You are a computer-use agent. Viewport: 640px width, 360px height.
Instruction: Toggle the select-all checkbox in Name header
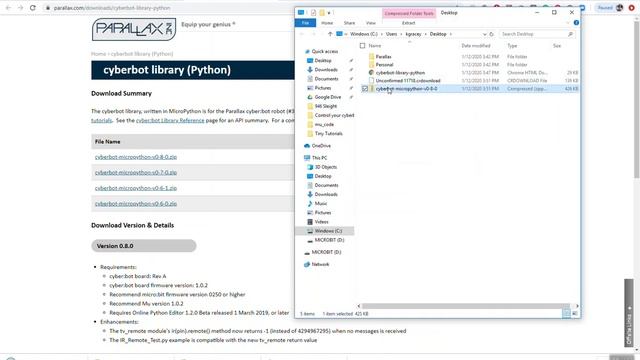pyautogui.click(x=362, y=46)
